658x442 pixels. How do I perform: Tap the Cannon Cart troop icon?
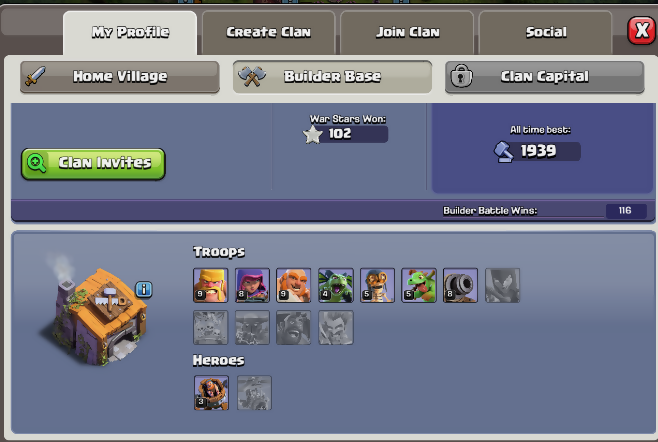[x=460, y=285]
